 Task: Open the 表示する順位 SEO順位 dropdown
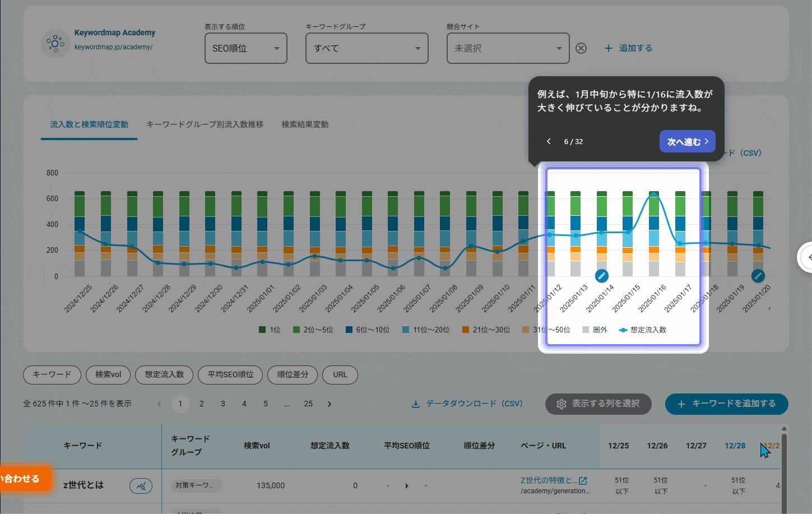(x=245, y=48)
